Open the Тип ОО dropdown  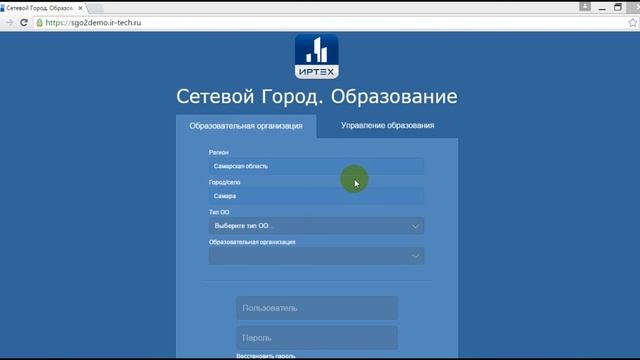(316, 226)
